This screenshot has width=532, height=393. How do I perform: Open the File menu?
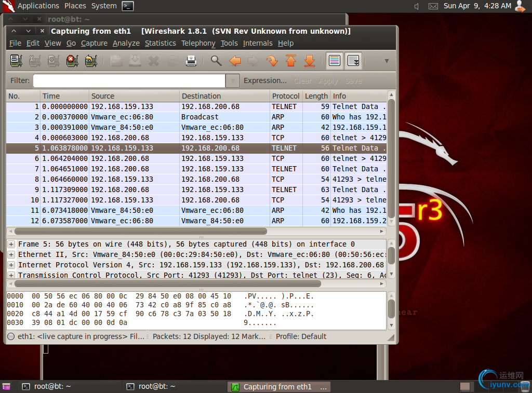coord(15,43)
